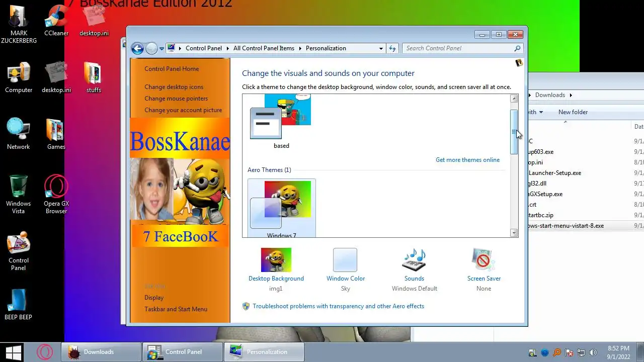This screenshot has width=644, height=362.
Task: Click Get more themes online
Action: coord(467,160)
